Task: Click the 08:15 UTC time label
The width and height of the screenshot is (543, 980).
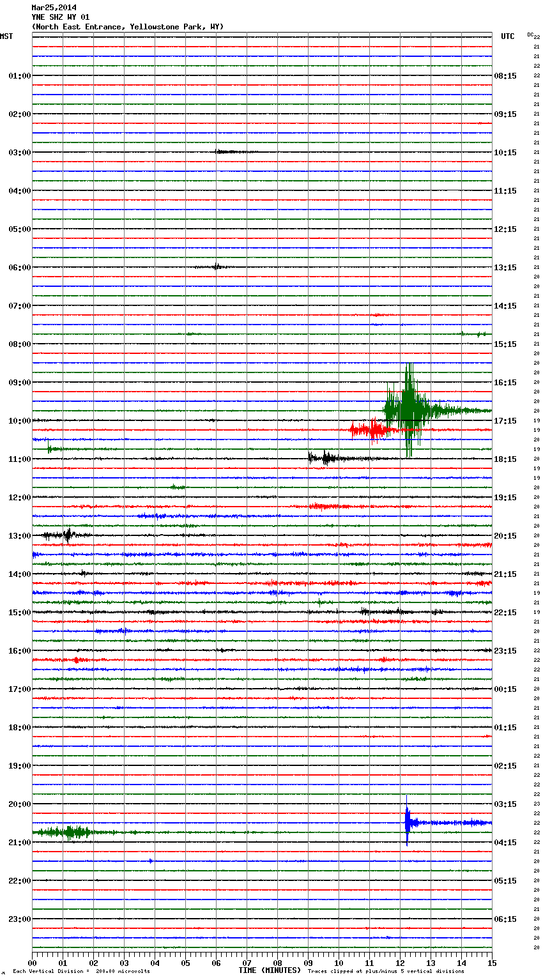Action: coord(505,76)
